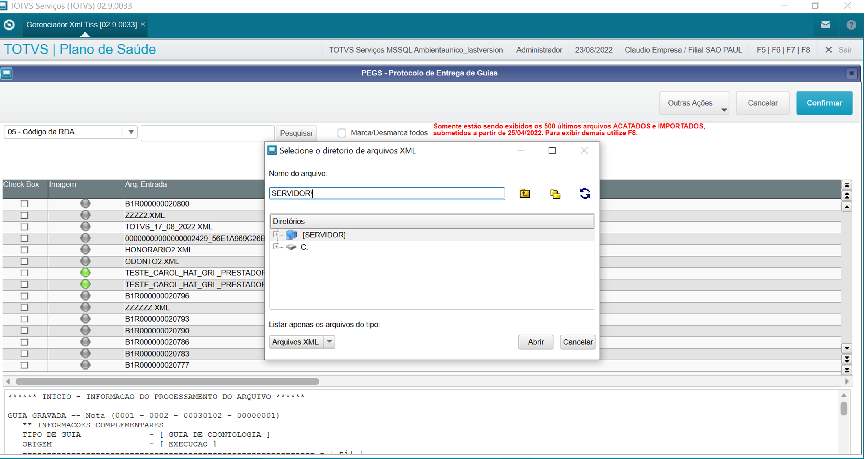Click green status icon for TESTE_CAROL row
The height and width of the screenshot is (459, 868).
click(86, 272)
